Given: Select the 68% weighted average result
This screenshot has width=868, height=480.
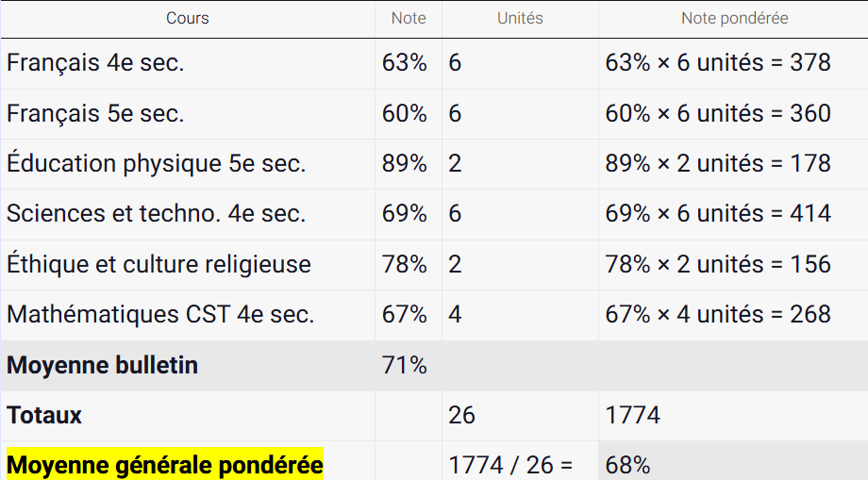Looking at the screenshot, I should tap(628, 466).
